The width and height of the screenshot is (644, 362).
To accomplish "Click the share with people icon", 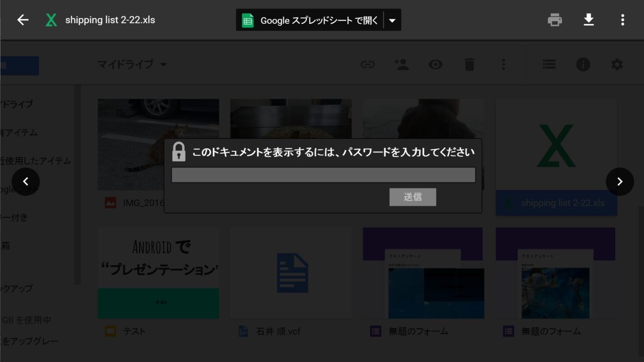I will coord(401,64).
